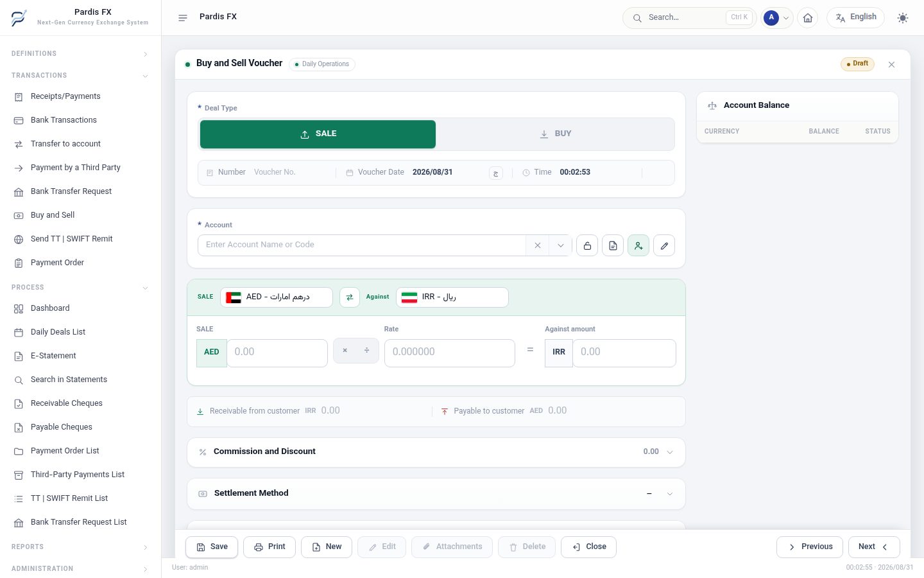Click the Pardis FX logo icon

(19, 18)
